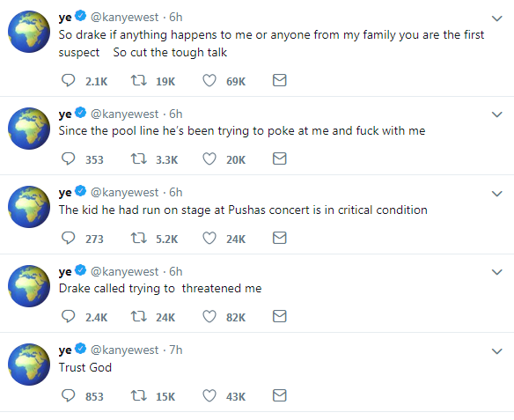Retweet the "pool line" tweet with 3.3K

coord(139,159)
